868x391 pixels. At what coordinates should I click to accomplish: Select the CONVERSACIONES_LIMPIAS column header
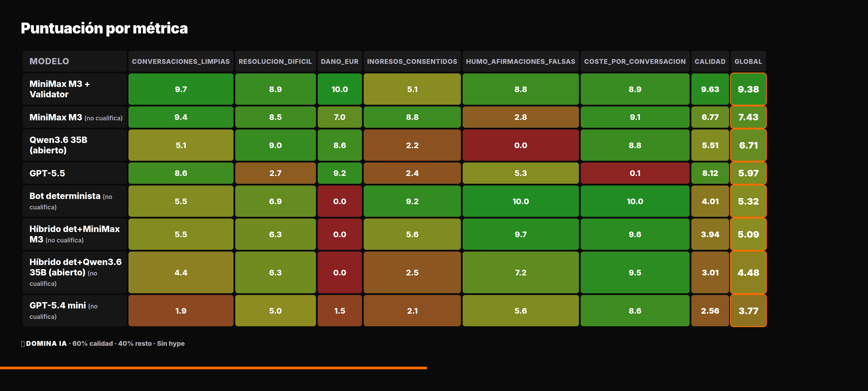coord(181,61)
